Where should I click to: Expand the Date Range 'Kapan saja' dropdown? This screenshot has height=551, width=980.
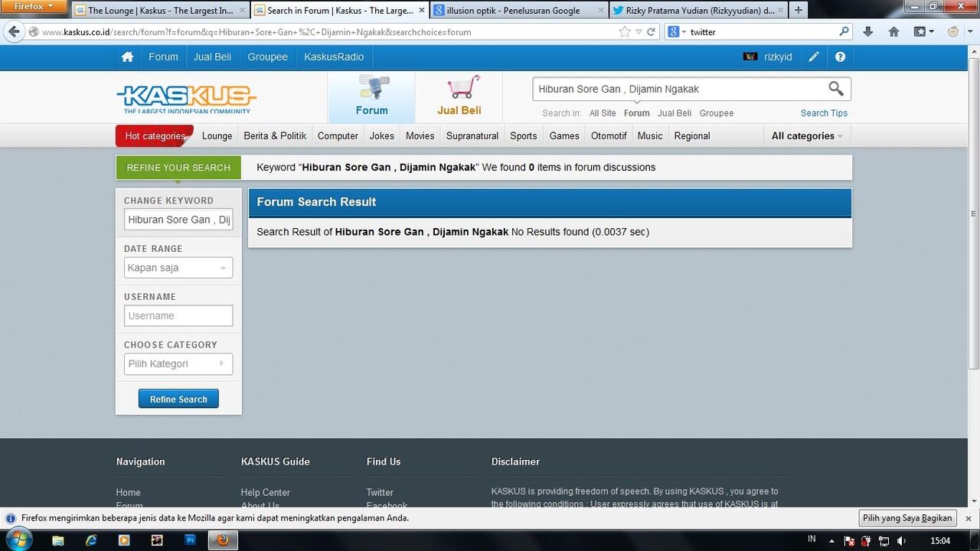[x=178, y=268]
